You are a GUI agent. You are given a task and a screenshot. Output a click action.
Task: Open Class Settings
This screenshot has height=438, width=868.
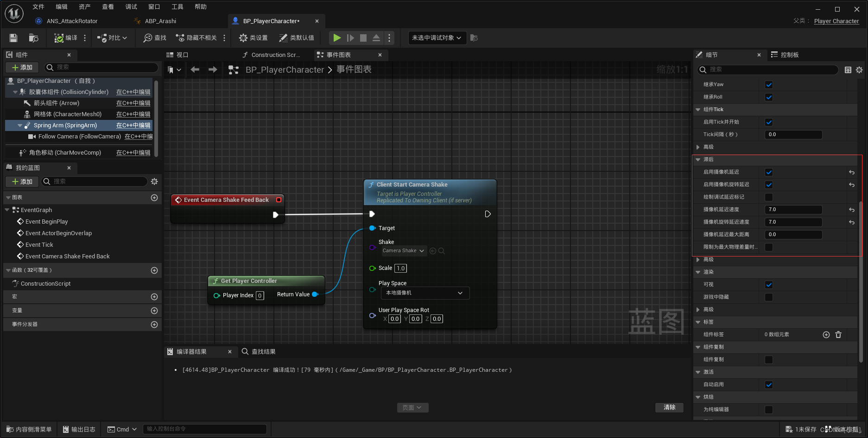[253, 38]
